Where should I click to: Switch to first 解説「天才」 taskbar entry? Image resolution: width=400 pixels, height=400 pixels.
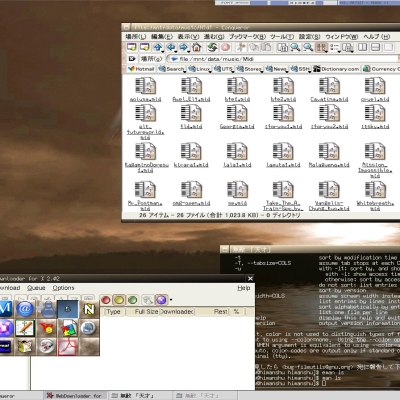point(140,396)
